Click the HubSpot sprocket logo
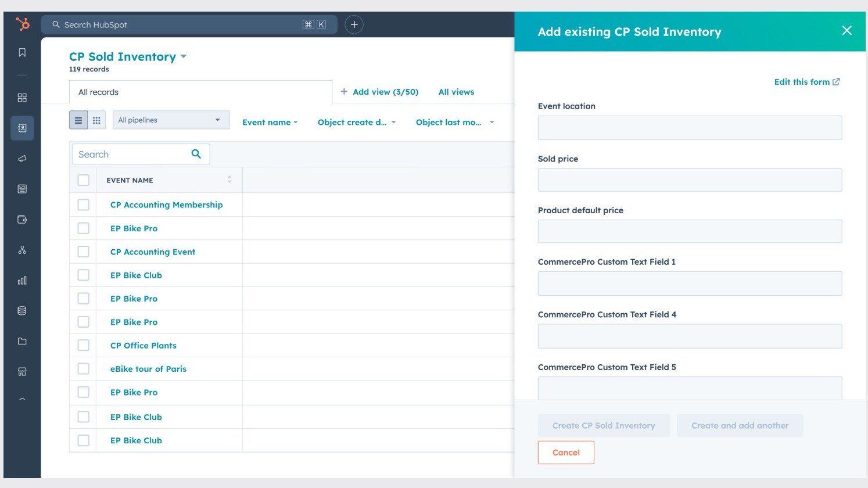The height and width of the screenshot is (488, 868). [22, 24]
